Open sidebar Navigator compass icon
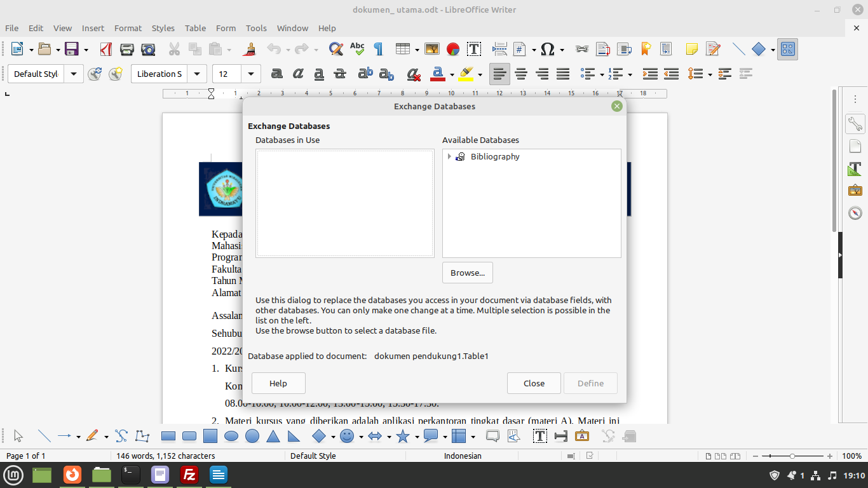The height and width of the screenshot is (488, 868). [x=855, y=213]
